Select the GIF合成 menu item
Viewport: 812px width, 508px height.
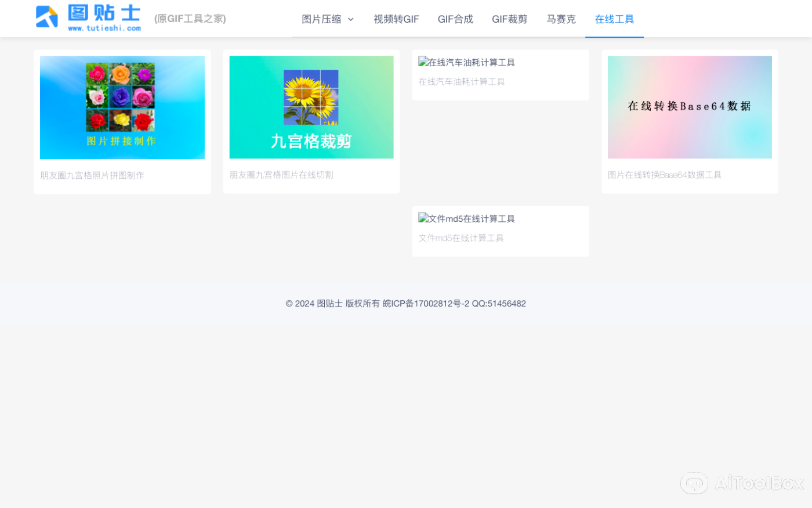455,19
